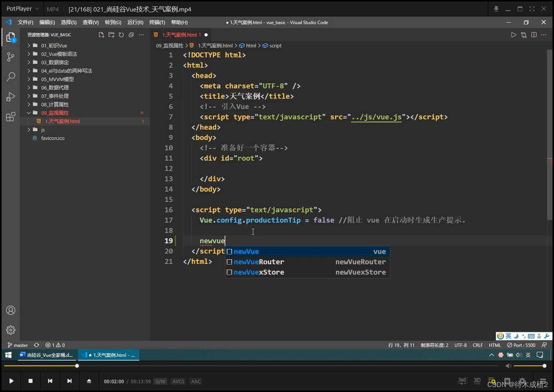Screen dimensions: 554x392
Task: Toggle 3D video mode
Action: click(x=477, y=381)
